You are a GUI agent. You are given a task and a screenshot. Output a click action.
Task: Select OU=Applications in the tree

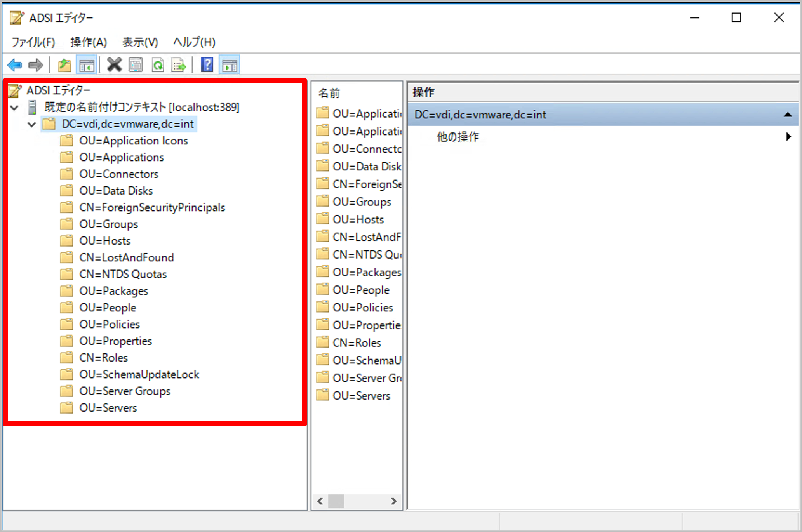click(122, 157)
